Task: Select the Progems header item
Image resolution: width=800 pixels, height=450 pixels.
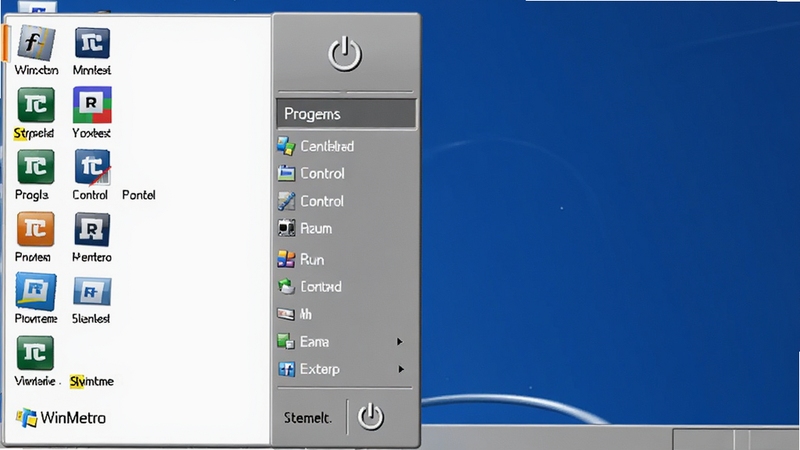Action: 346,114
